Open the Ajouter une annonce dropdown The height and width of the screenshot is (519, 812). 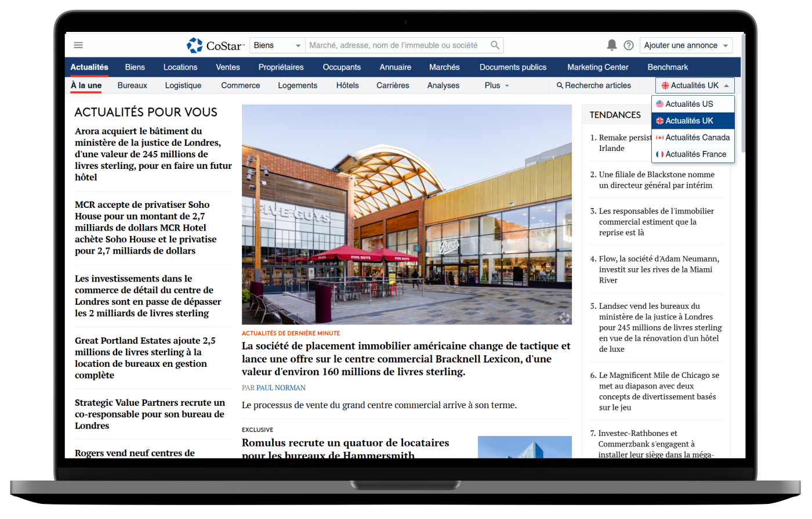(686, 45)
